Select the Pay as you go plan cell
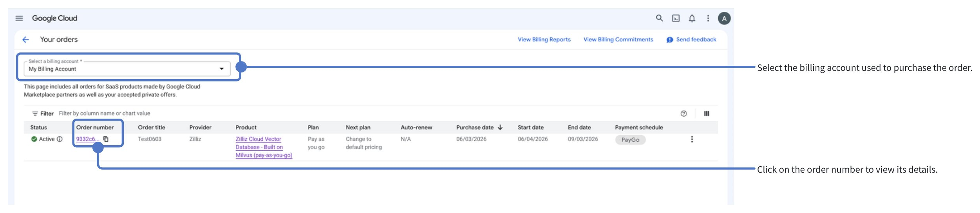The height and width of the screenshot is (213, 980). 316,143
